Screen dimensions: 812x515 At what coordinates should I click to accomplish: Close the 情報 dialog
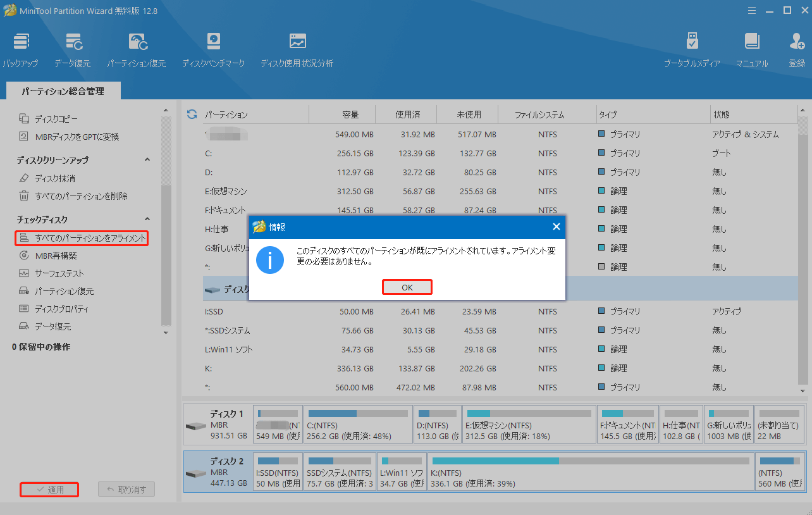point(556,226)
